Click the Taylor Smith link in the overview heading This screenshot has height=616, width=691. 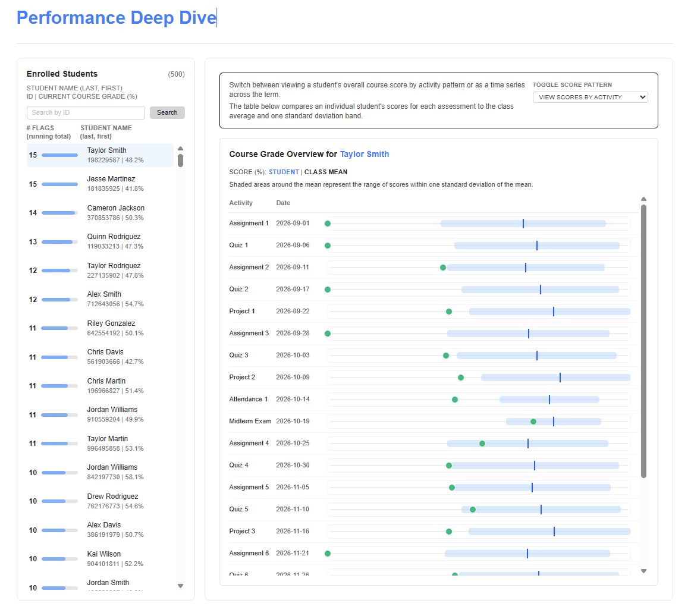click(x=365, y=154)
